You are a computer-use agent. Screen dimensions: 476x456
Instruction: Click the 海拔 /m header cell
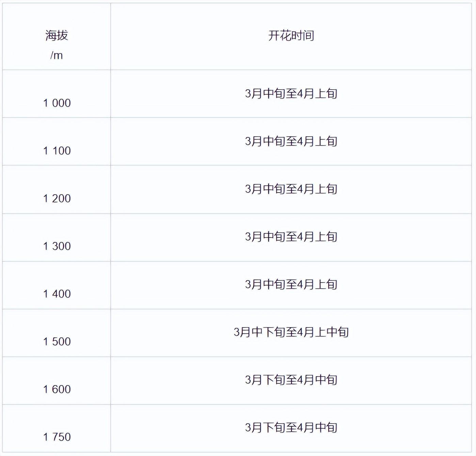click(57, 37)
